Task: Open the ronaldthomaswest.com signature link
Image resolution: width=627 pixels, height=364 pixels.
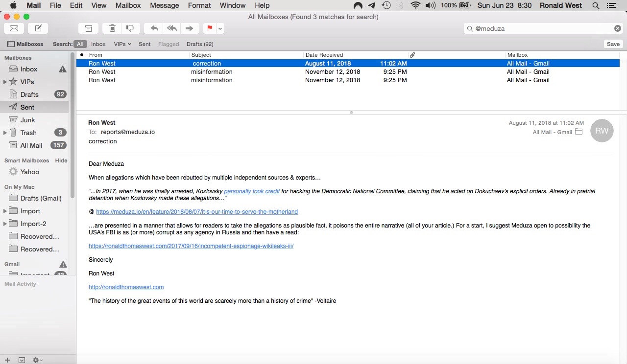Action: point(126,287)
